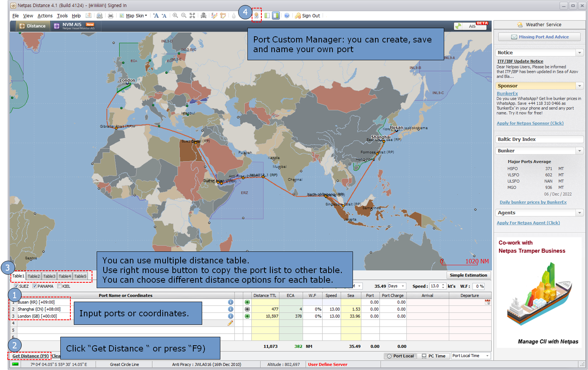Open the File menu

[x=15, y=16]
